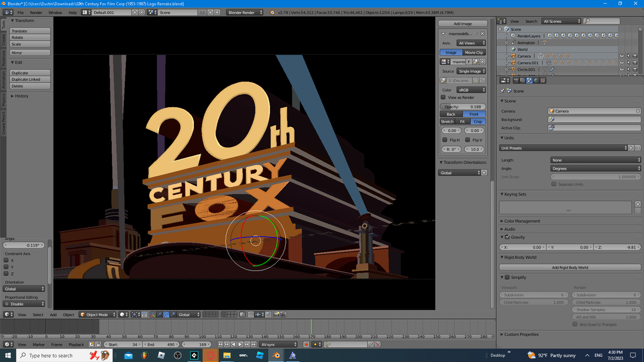The image size is (644, 362).
Task: Open the Axis All Views dropdown
Action: tap(471, 43)
